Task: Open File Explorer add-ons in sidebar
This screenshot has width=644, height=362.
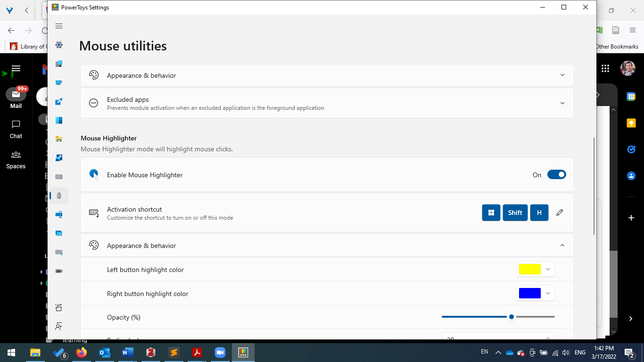Action: pyautogui.click(x=59, y=139)
